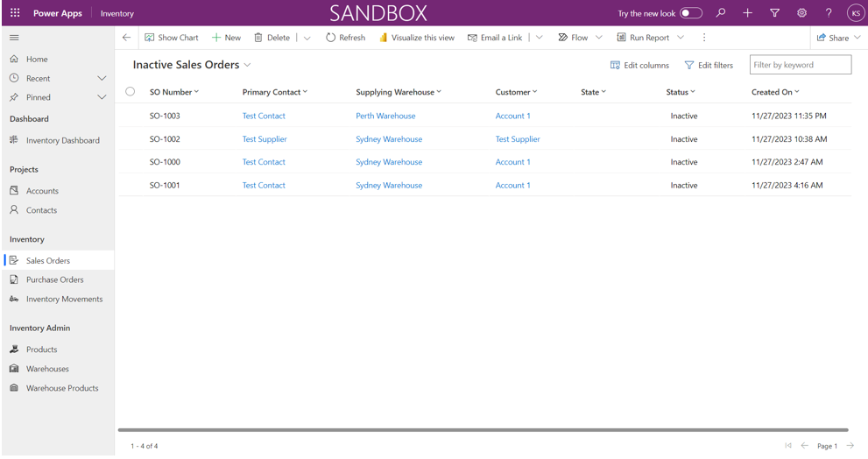This screenshot has width=868, height=459.
Task: Click the back arrow in command bar
Action: [x=127, y=38]
